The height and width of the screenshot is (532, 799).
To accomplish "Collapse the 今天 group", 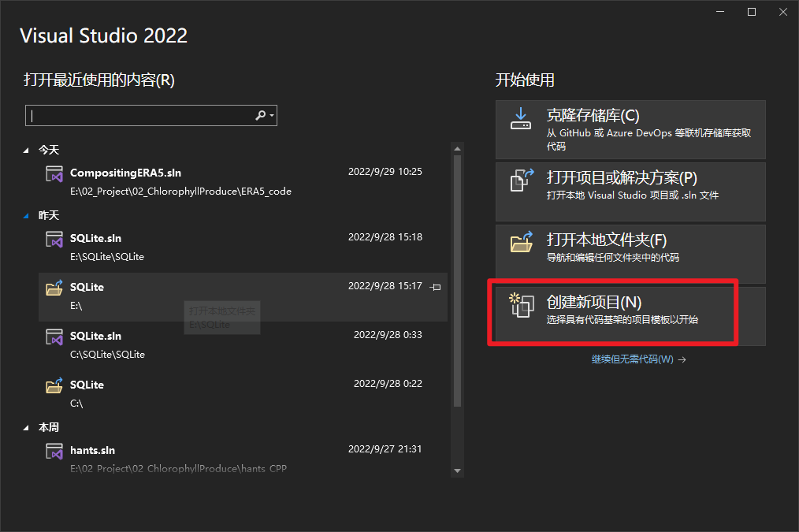I will [26, 151].
